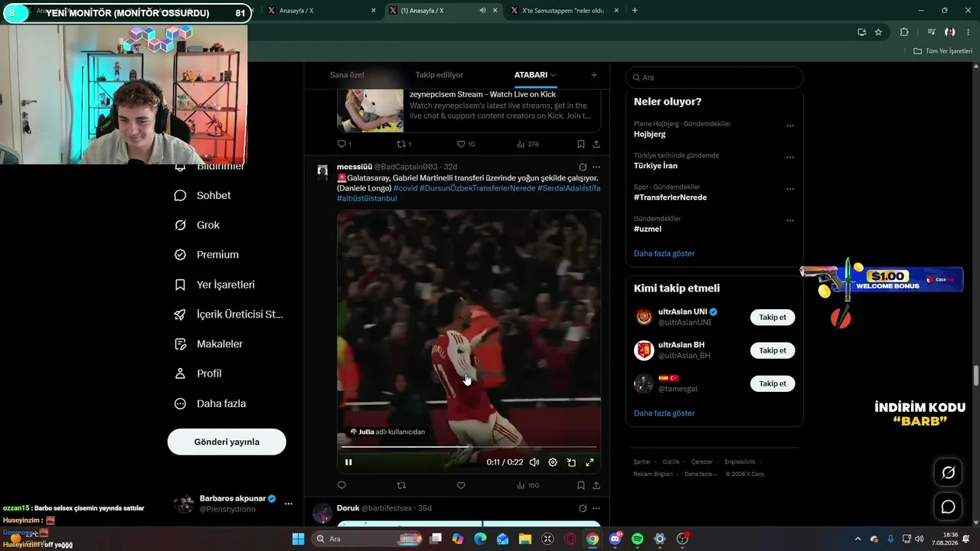The image size is (980, 551).
Task: Add a new timeline tab with plus
Action: (x=594, y=75)
